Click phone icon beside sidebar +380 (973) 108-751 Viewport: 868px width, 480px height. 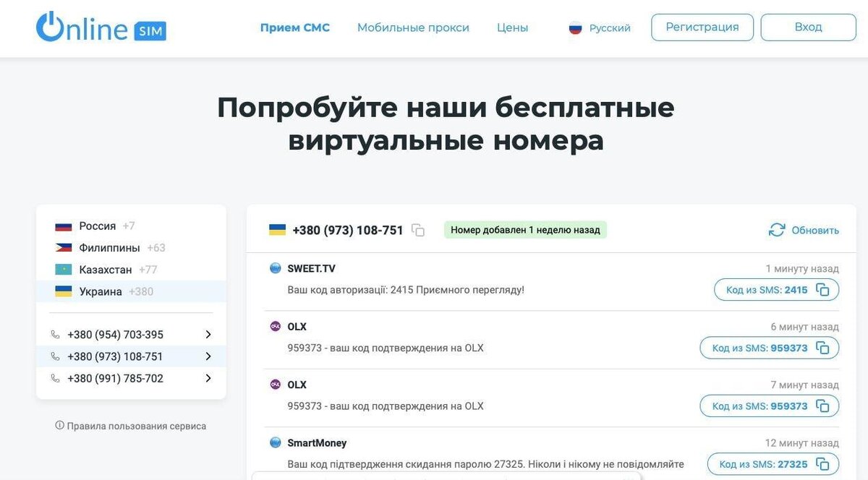pyautogui.click(x=56, y=356)
